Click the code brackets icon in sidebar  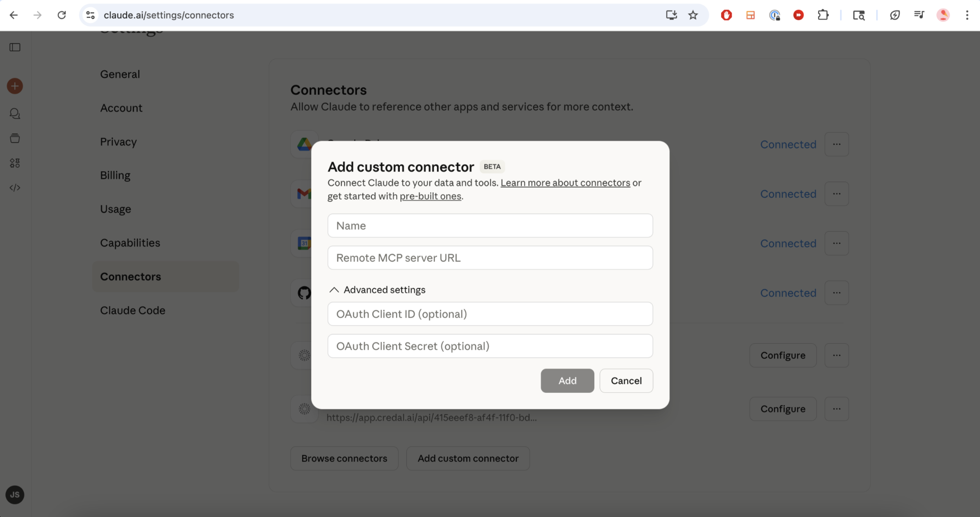coord(15,188)
